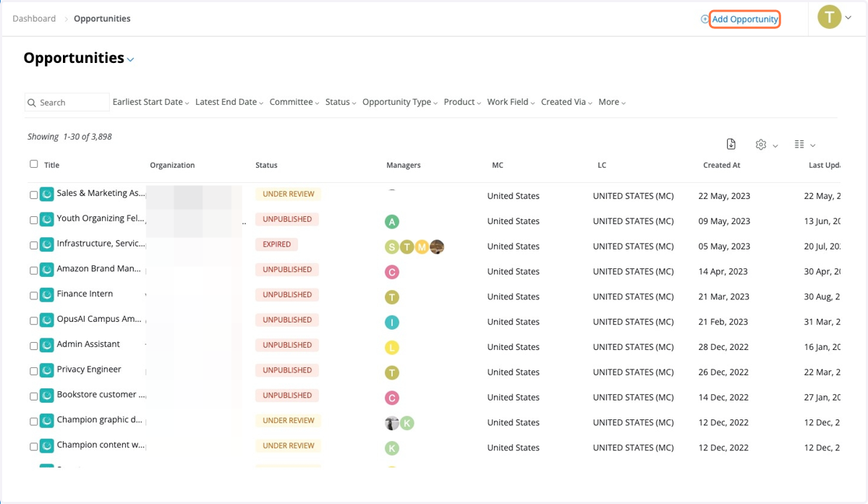Open the Created Via filter dropdown
Image resolution: width=868 pixels, height=504 pixels.
point(566,102)
